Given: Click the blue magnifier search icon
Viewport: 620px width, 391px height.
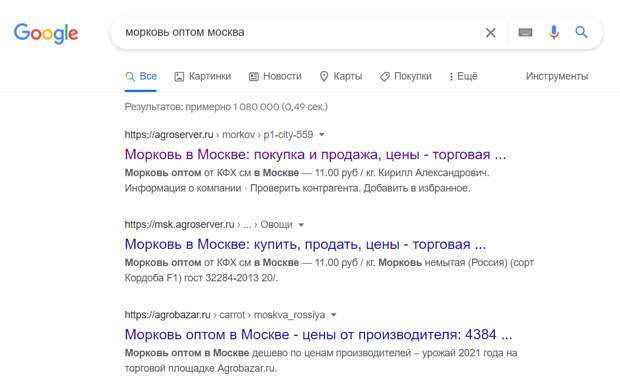Looking at the screenshot, I should [581, 32].
